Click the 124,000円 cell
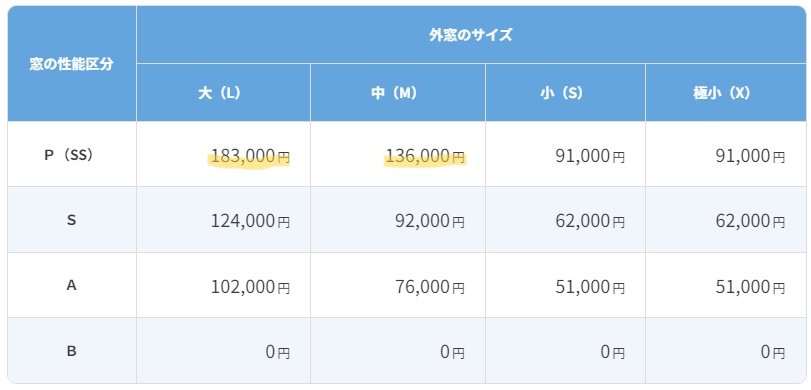811x390 pixels. pyautogui.click(x=223, y=220)
